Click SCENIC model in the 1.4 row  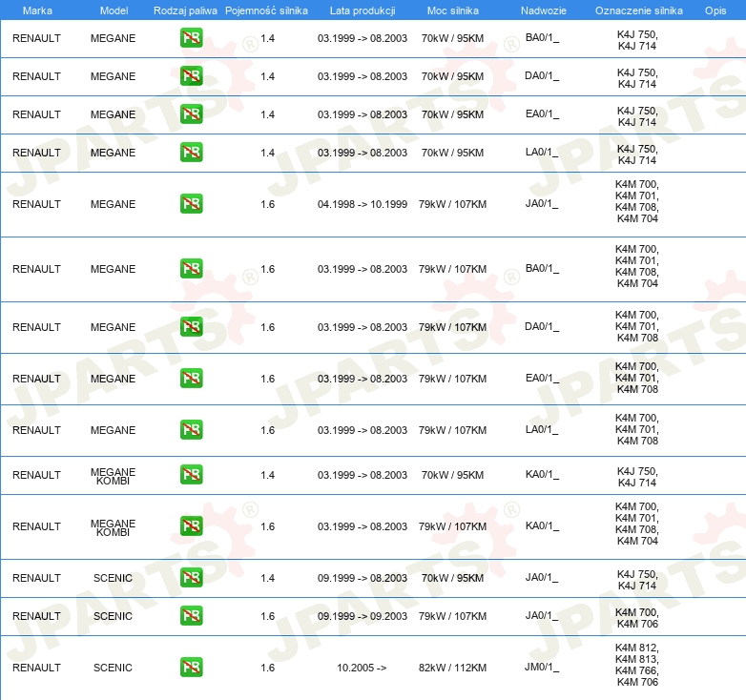pyautogui.click(x=113, y=578)
